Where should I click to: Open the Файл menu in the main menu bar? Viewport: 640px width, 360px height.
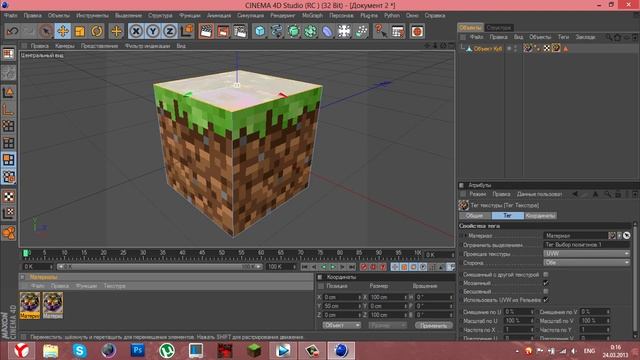[11, 16]
